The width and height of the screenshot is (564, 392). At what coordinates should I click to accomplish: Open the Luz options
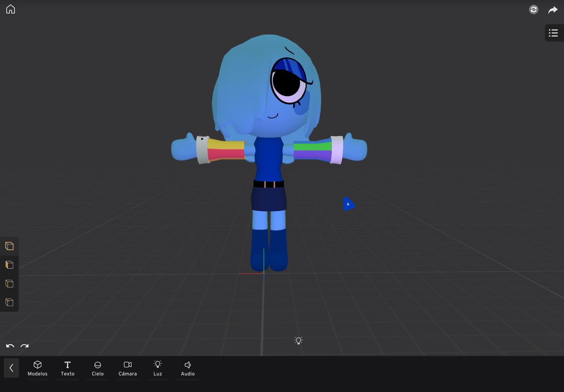(x=158, y=368)
